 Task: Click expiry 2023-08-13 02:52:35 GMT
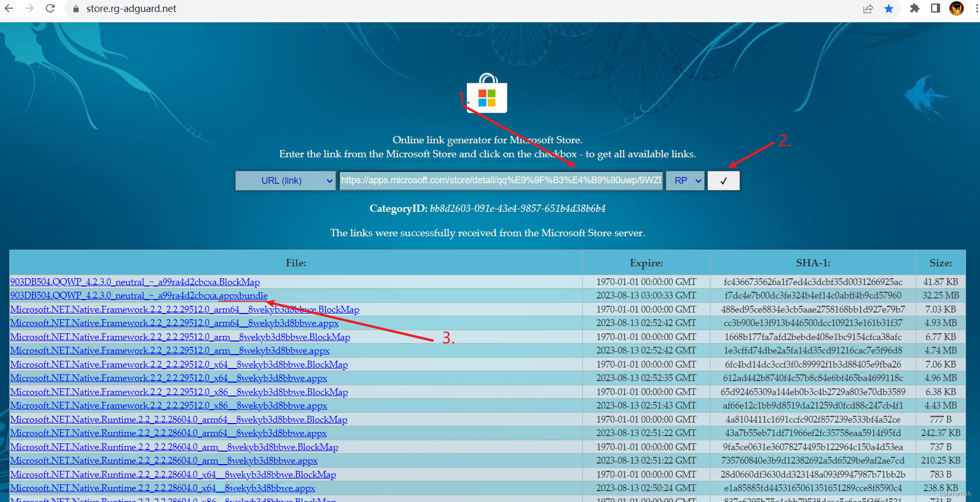coord(646,378)
